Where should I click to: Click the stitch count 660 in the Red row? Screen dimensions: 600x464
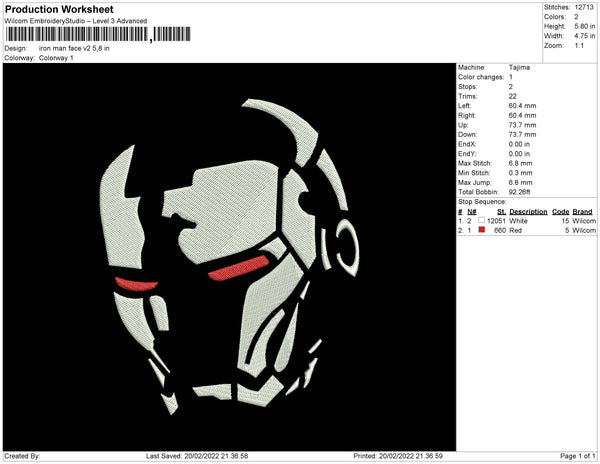500,231
